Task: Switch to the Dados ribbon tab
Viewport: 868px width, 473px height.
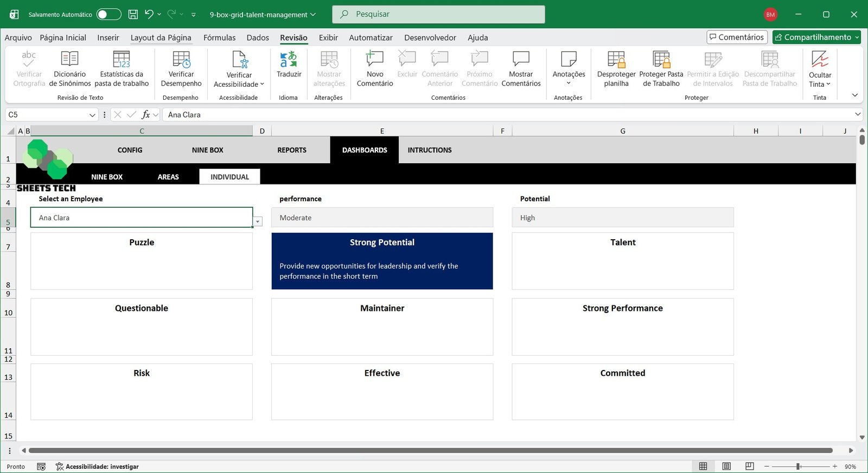Action: pos(258,37)
